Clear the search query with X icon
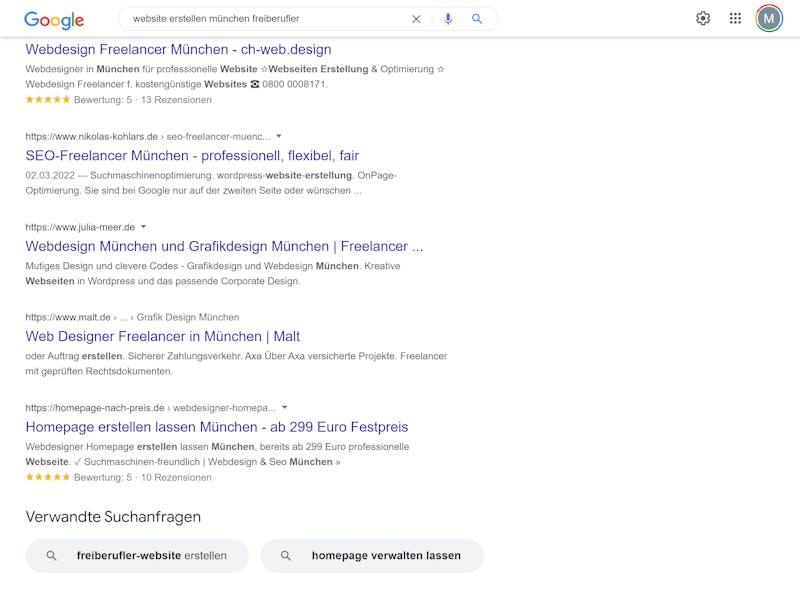The width and height of the screenshot is (800, 600). (416, 19)
